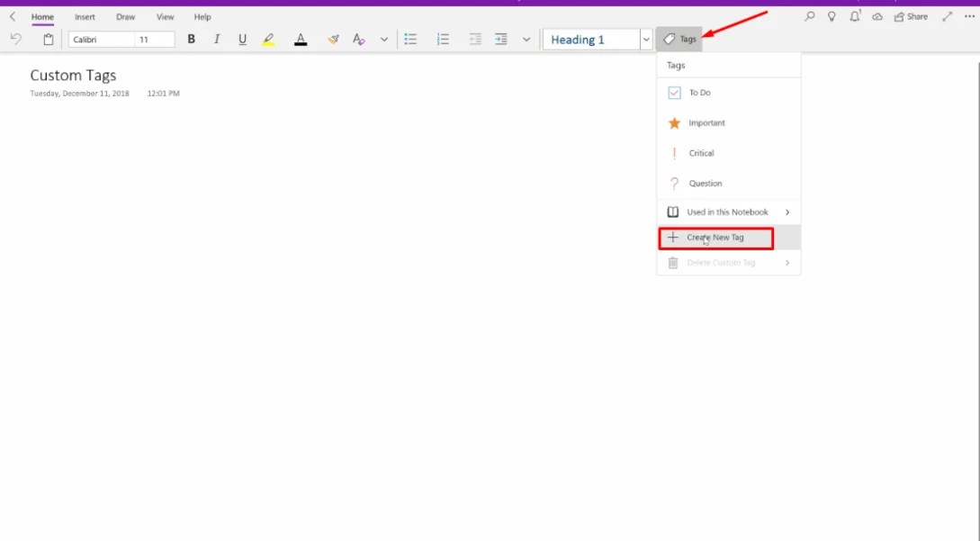This screenshot has height=541, width=980.
Task: Click the Clear Formatting icon
Action: (x=358, y=39)
